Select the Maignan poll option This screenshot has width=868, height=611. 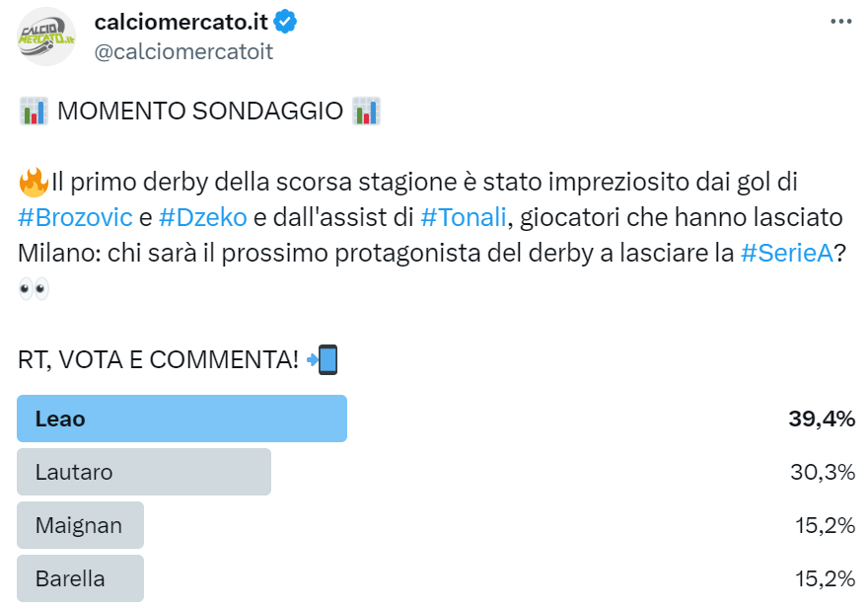coord(81,525)
